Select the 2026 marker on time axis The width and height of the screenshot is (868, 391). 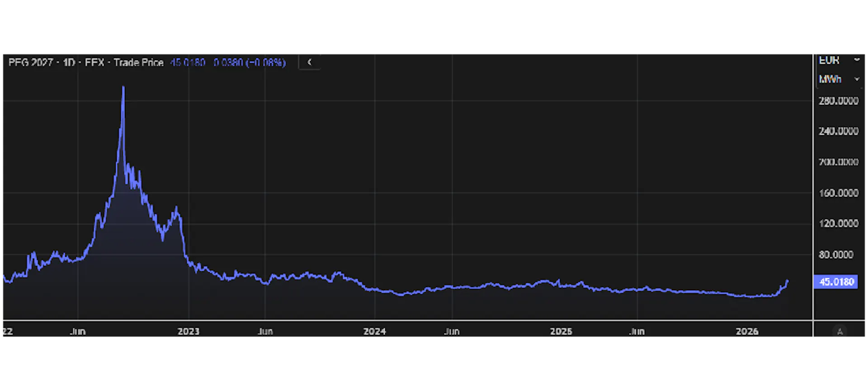[747, 331]
